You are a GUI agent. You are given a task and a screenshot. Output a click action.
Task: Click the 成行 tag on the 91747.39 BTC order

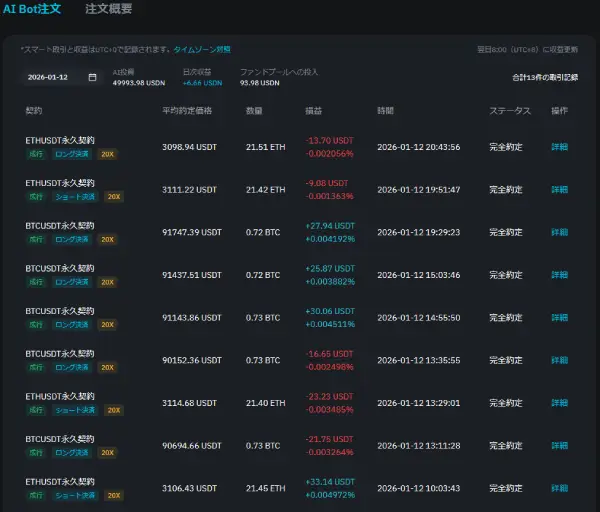tap(36, 239)
